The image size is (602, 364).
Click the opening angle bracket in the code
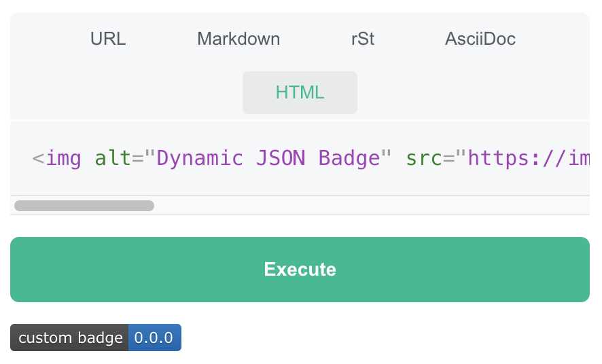[x=38, y=158]
